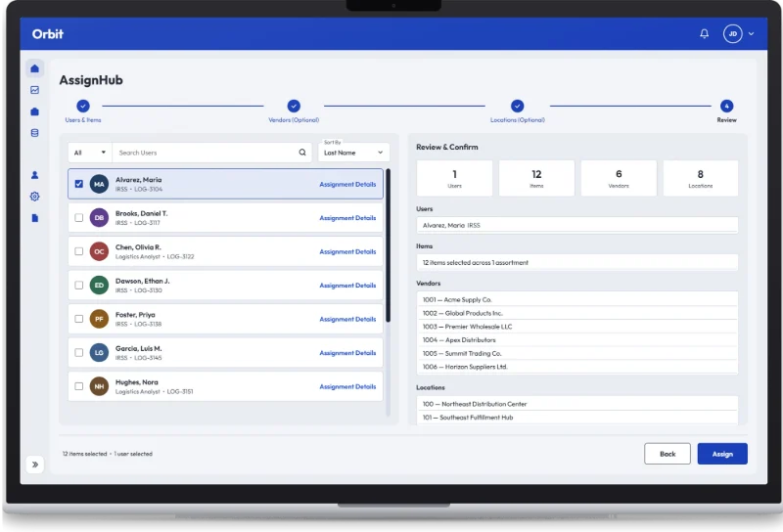
Task: Check Garcia, Luis M. checkbox
Action: tap(79, 352)
